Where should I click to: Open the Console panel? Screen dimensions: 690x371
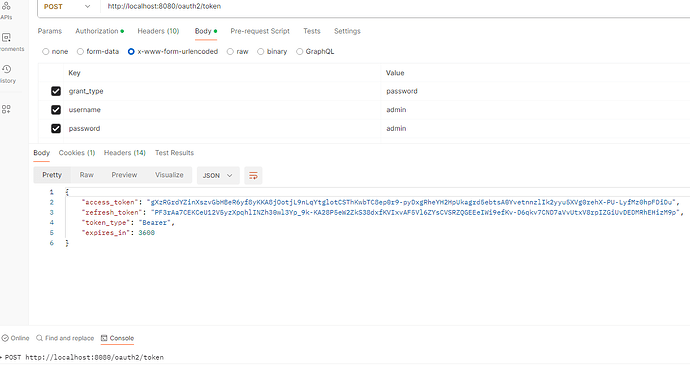click(117, 338)
